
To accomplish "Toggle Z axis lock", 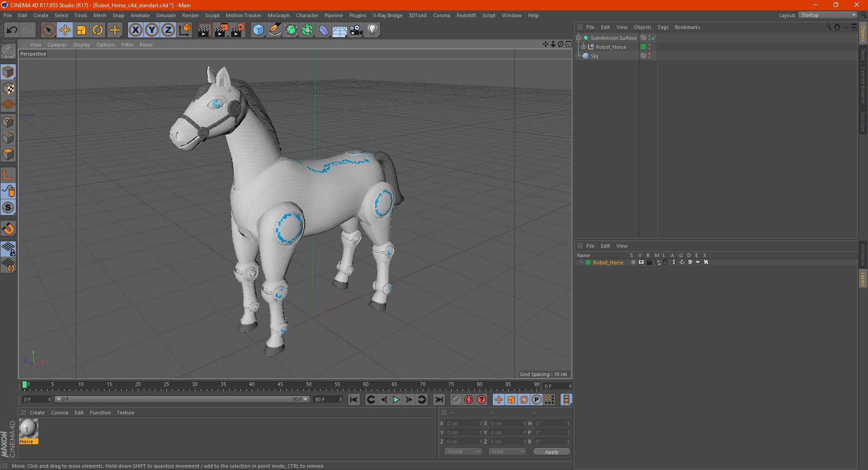I will click(168, 30).
